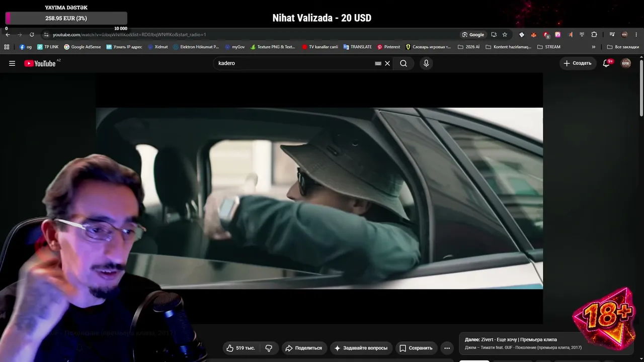This screenshot has height=362, width=644.
Task: Click the Создать create button
Action: [578, 63]
